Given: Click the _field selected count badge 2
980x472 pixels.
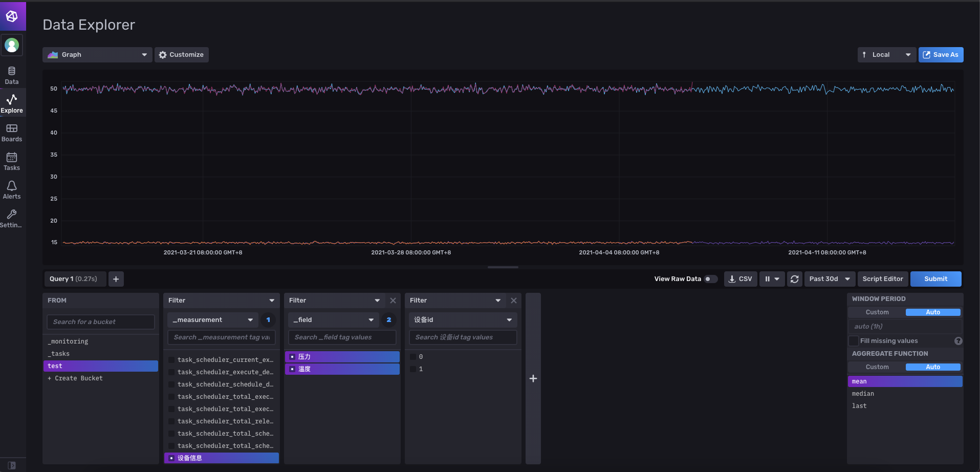Looking at the screenshot, I should 389,320.
